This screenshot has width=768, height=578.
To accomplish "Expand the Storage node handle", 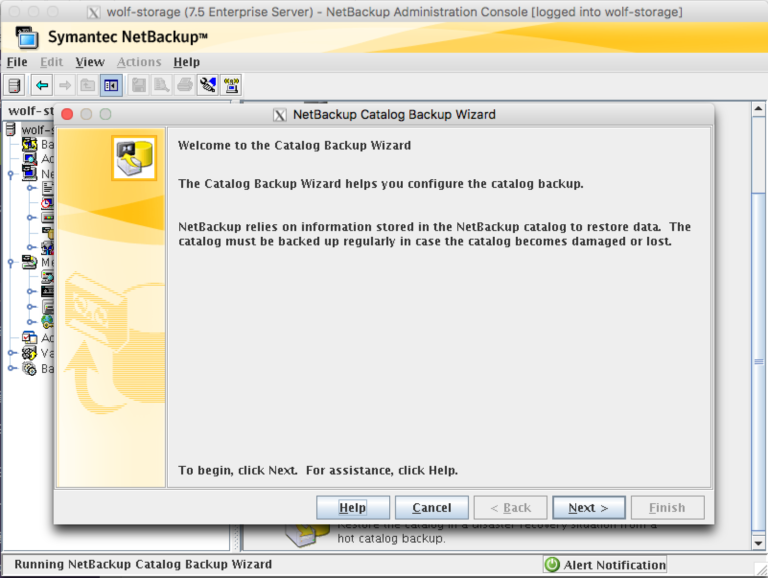I will pos(31,217).
